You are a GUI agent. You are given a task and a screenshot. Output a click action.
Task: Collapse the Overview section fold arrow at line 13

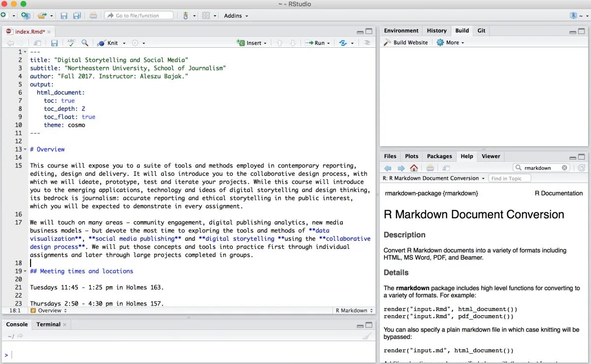pyautogui.click(x=26, y=149)
